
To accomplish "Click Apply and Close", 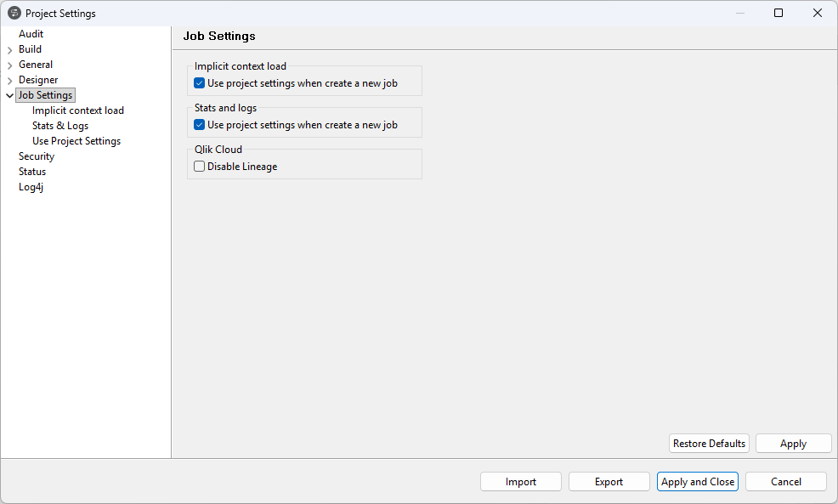I will pos(697,481).
